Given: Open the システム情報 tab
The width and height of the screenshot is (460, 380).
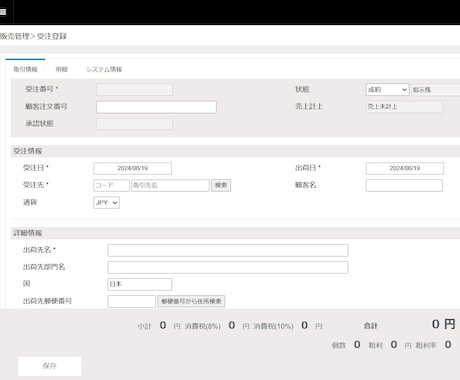Looking at the screenshot, I should pos(104,69).
